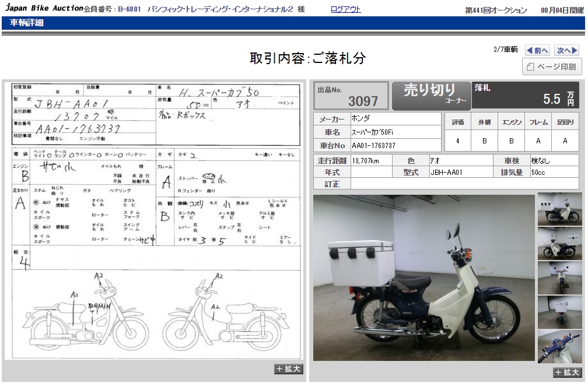This screenshot has height=386, width=588.
Task: Click the メーカー row label
Action: (332, 119)
